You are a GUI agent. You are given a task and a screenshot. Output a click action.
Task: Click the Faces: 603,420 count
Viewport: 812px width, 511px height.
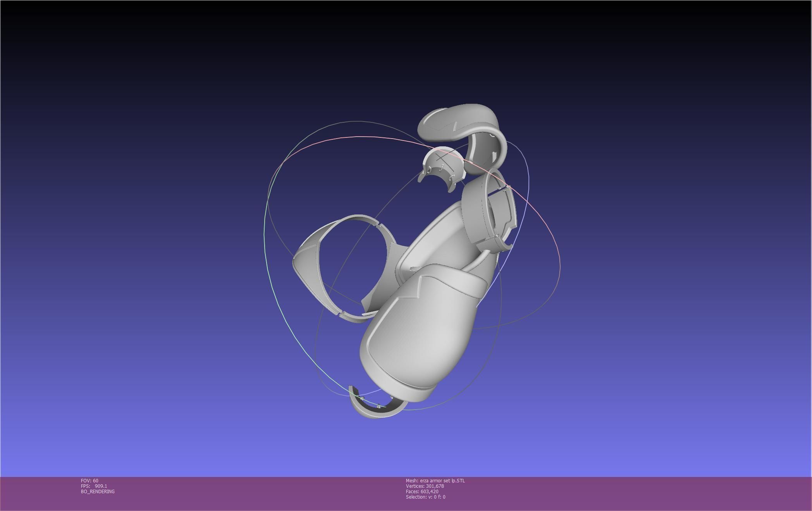click(x=422, y=492)
